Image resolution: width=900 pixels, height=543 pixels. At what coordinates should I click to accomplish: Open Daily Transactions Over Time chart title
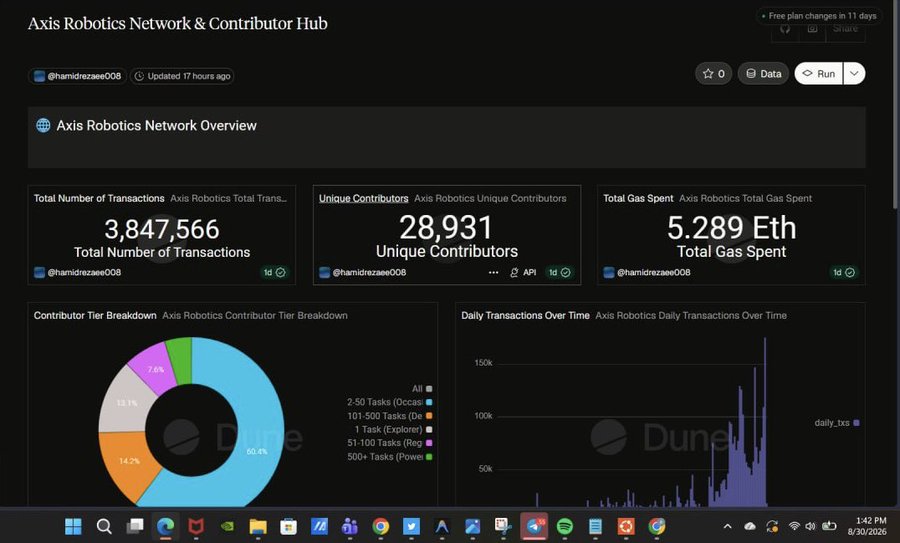[525, 315]
